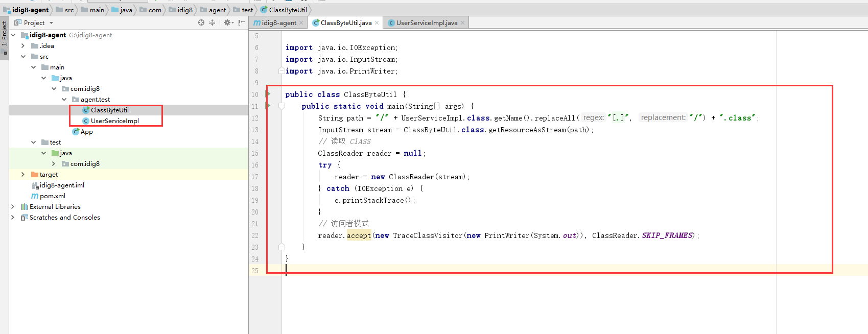Select idig8-agent.iml in the project tree
This screenshot has height=334, width=868.
coord(62,185)
